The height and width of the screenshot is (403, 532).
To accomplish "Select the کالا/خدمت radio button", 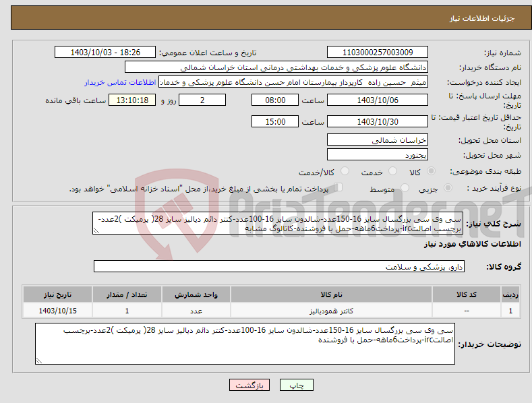I will [x=345, y=171].
